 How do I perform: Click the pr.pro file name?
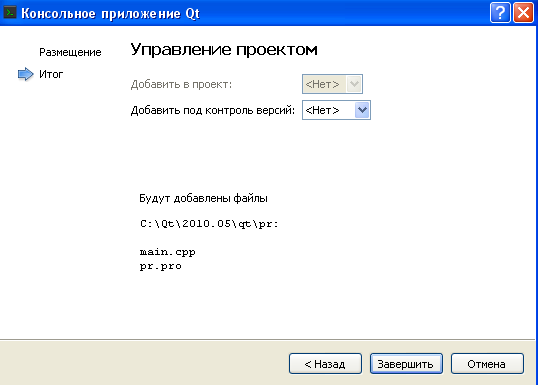161,266
